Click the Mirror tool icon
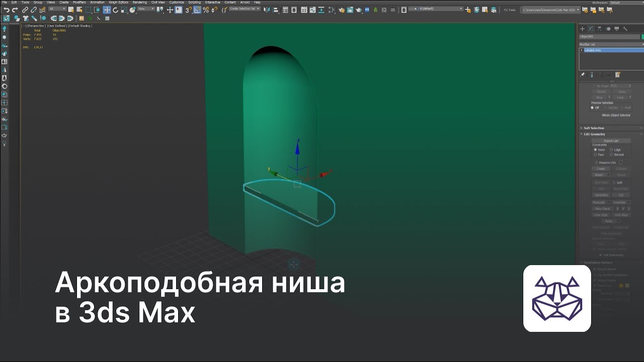Screen dimensions: 644x362 [266, 10]
